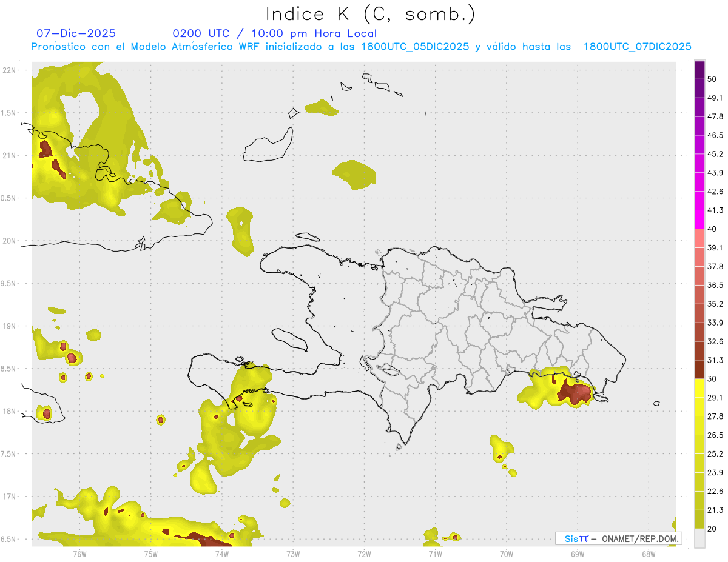Click the "26.5" value on the color scale
The image size is (728, 562).
tap(715, 435)
